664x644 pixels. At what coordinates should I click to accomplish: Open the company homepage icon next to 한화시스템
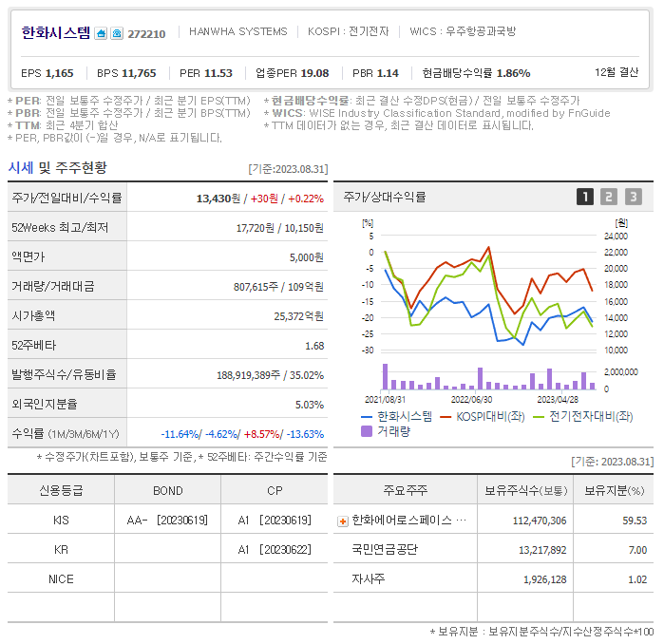pos(101,33)
